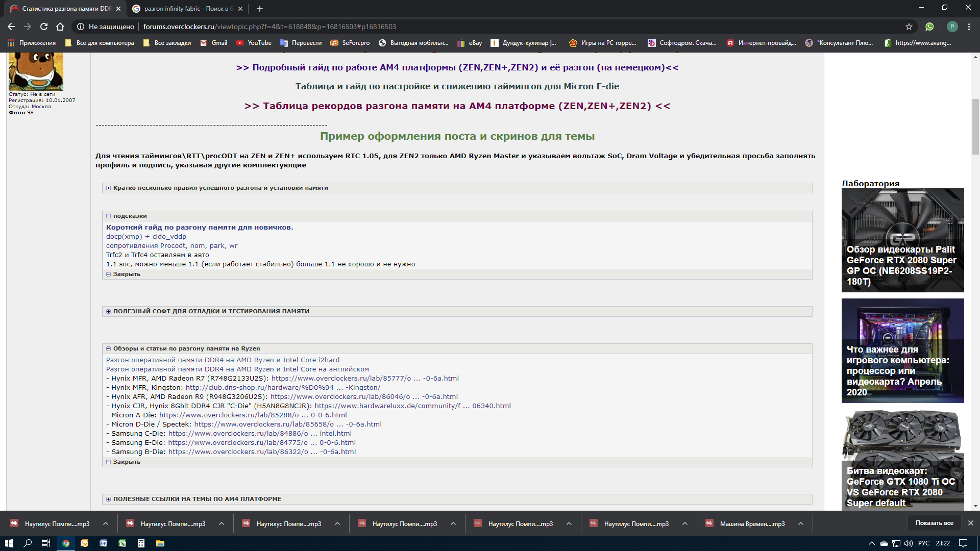Collapse 'Обзоры и статьи' spoiler section
Screen dimensions: 980x551
108,349
